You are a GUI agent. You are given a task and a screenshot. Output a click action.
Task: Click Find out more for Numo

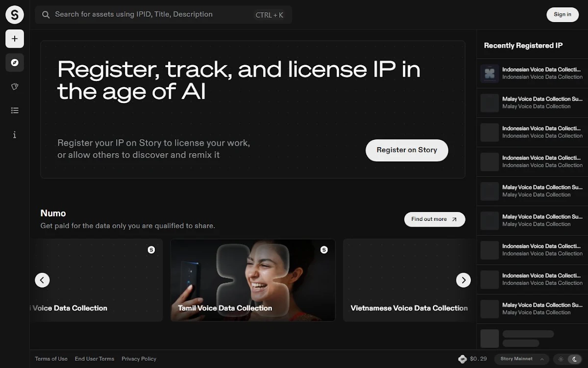[x=435, y=219]
